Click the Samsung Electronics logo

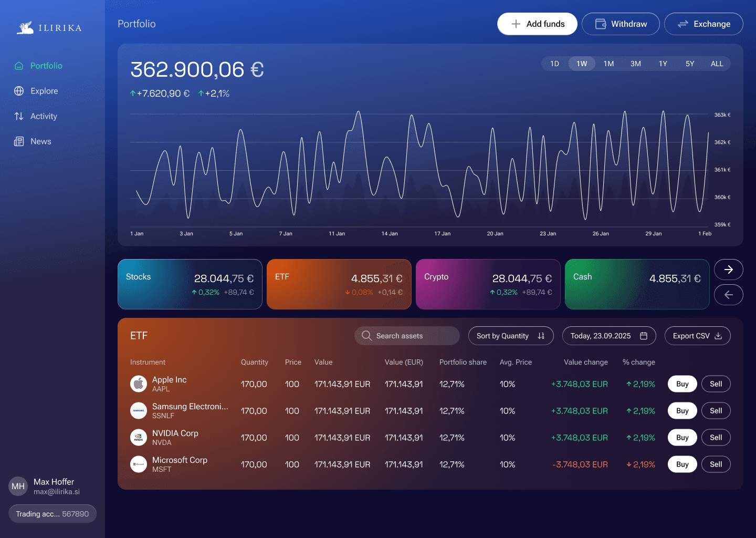[x=139, y=411]
